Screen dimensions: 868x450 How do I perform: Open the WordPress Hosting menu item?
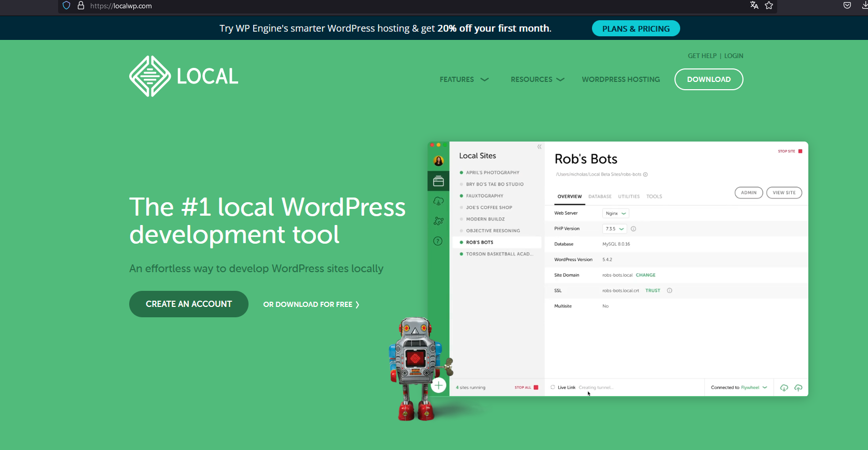(x=621, y=79)
